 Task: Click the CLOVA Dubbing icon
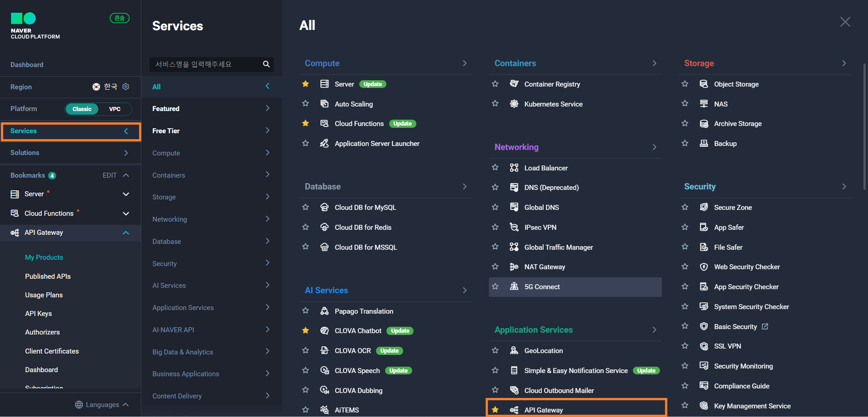click(324, 390)
